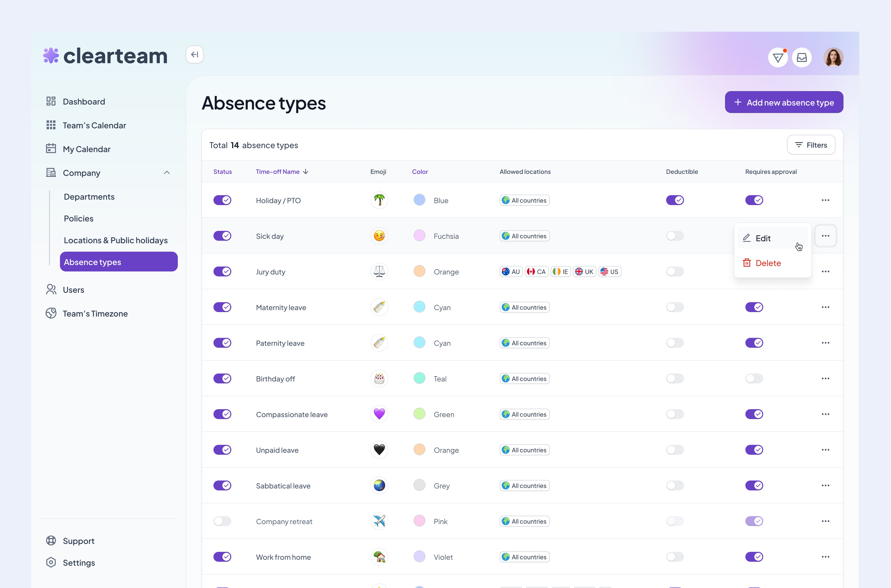Open the more options menu for Paternity leave
The height and width of the screenshot is (588, 891).
pyautogui.click(x=825, y=343)
